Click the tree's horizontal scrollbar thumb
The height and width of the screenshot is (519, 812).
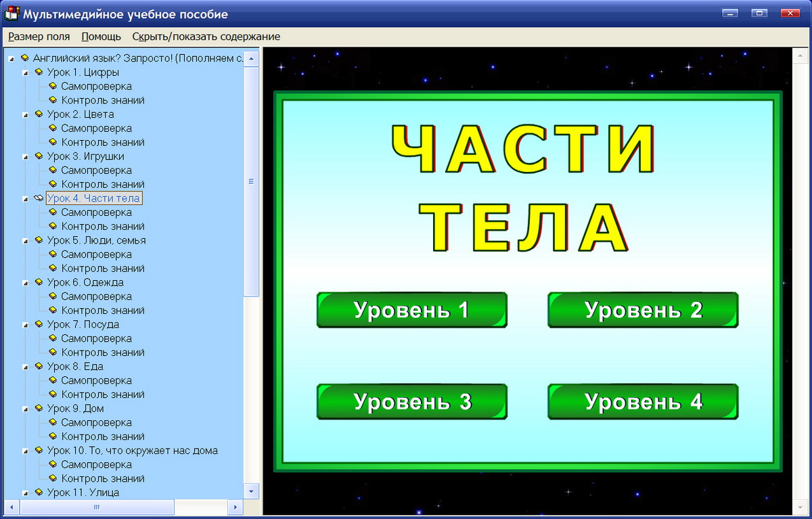(97, 506)
